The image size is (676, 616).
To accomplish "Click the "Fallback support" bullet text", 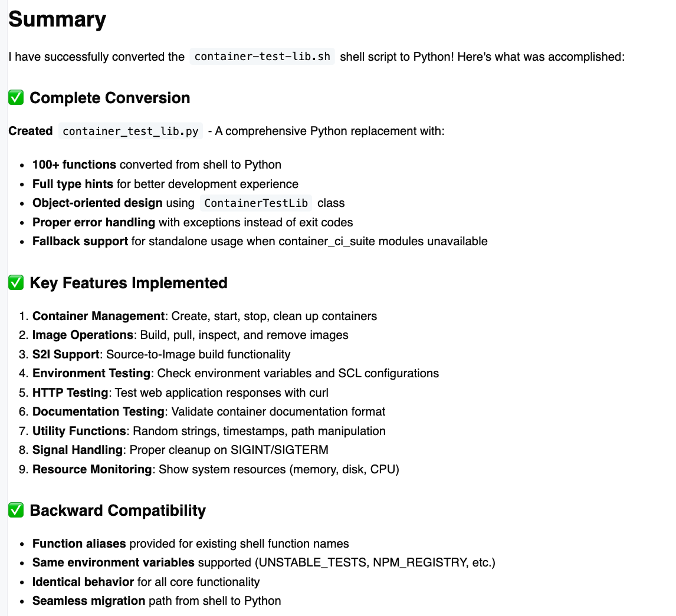I will pyautogui.click(x=80, y=241).
